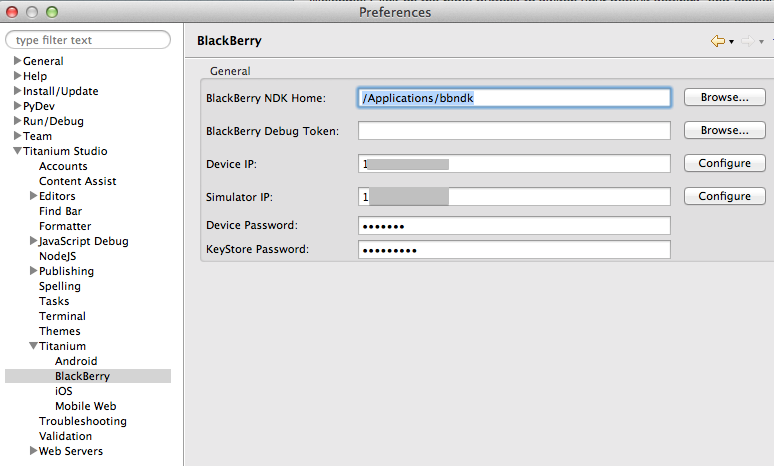Open the Troubleshooting preferences page
Image resolution: width=774 pixels, height=466 pixels.
pos(83,422)
